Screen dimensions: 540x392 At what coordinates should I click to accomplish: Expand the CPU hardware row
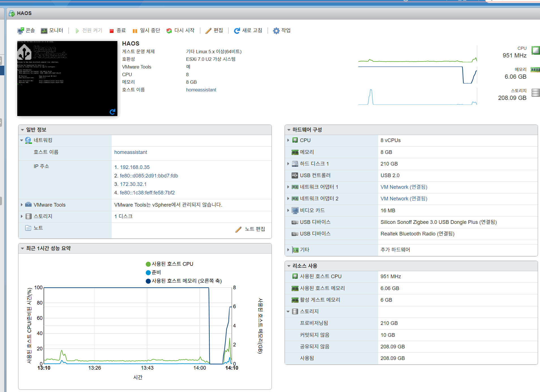point(288,140)
